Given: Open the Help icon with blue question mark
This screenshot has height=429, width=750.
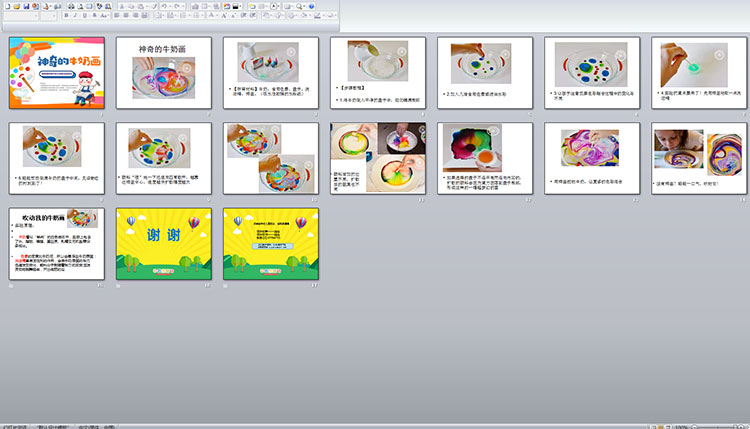Looking at the screenshot, I should (311, 7).
